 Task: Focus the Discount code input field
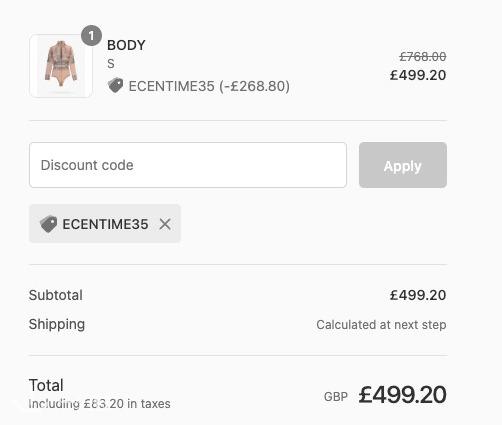pos(188,165)
